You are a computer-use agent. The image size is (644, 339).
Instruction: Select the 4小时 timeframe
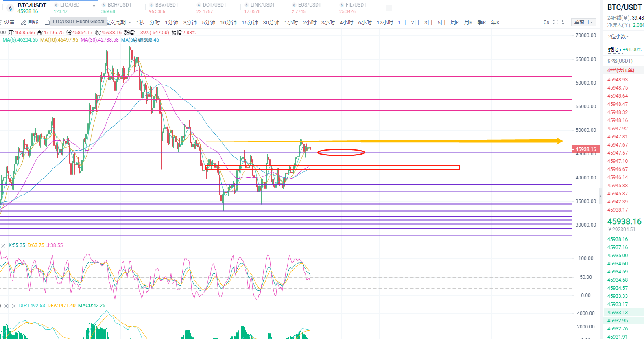click(347, 22)
